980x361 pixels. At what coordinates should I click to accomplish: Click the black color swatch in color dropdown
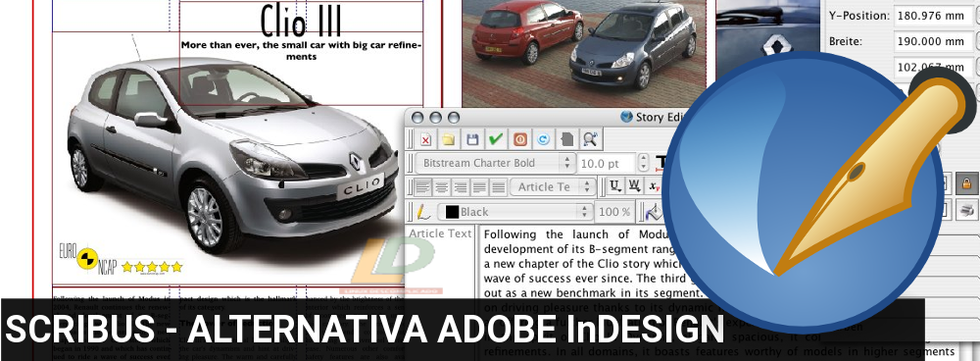click(x=451, y=212)
